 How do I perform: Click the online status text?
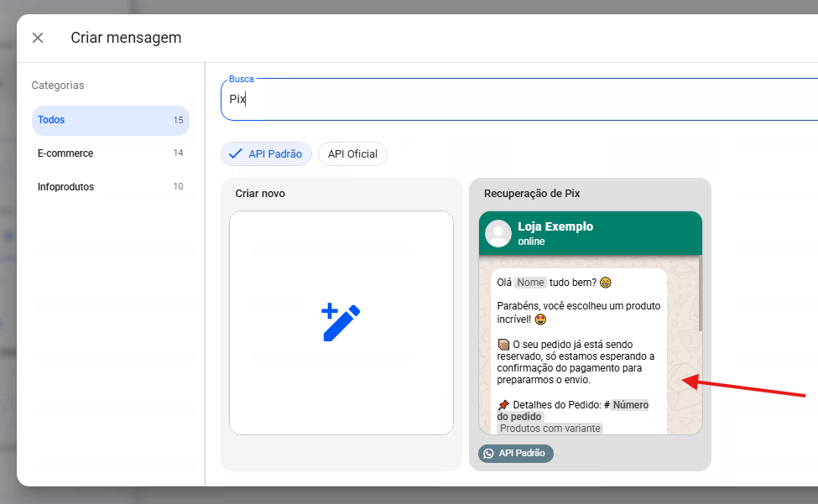click(x=531, y=242)
